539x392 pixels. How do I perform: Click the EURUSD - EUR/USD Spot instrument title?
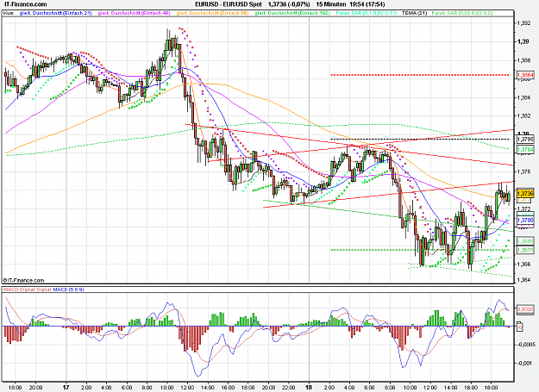pos(229,4)
